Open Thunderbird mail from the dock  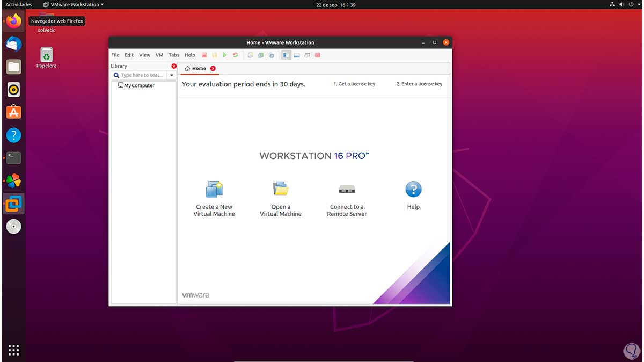(x=13, y=44)
